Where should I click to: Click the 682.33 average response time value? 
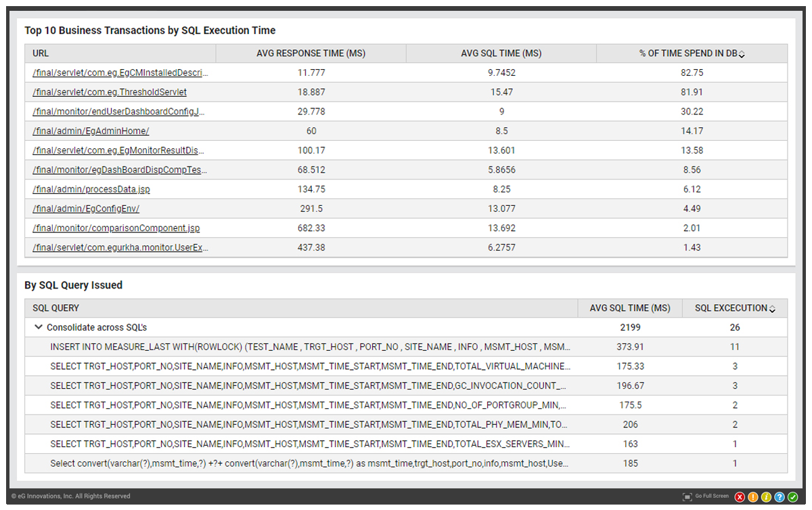point(311,228)
